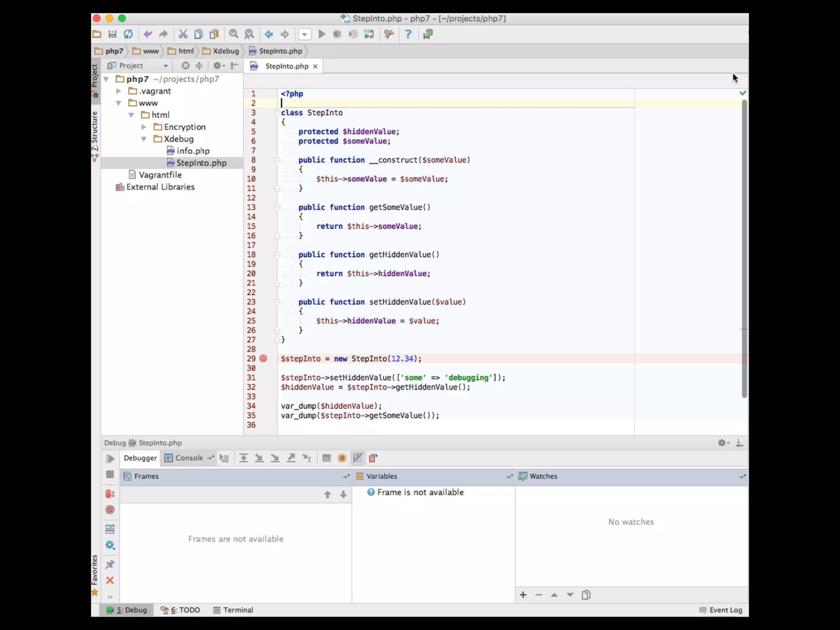Open run configuration dropdown in toolbar
This screenshot has width=840, height=630.
click(304, 34)
